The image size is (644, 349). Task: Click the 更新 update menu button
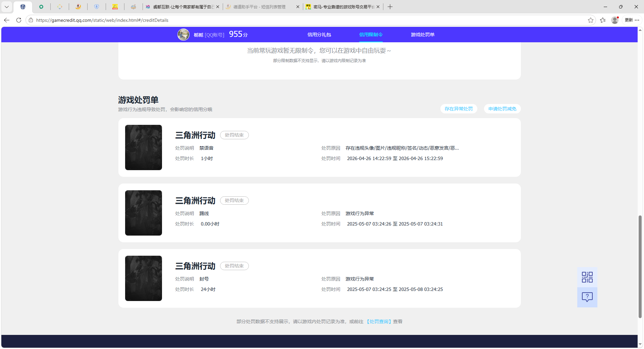(632, 20)
